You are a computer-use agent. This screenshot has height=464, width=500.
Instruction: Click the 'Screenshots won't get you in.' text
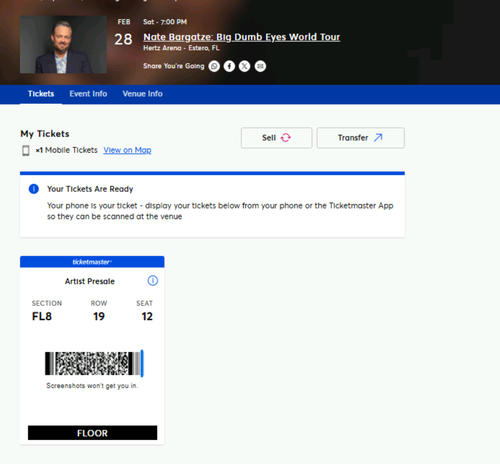pos(92,386)
